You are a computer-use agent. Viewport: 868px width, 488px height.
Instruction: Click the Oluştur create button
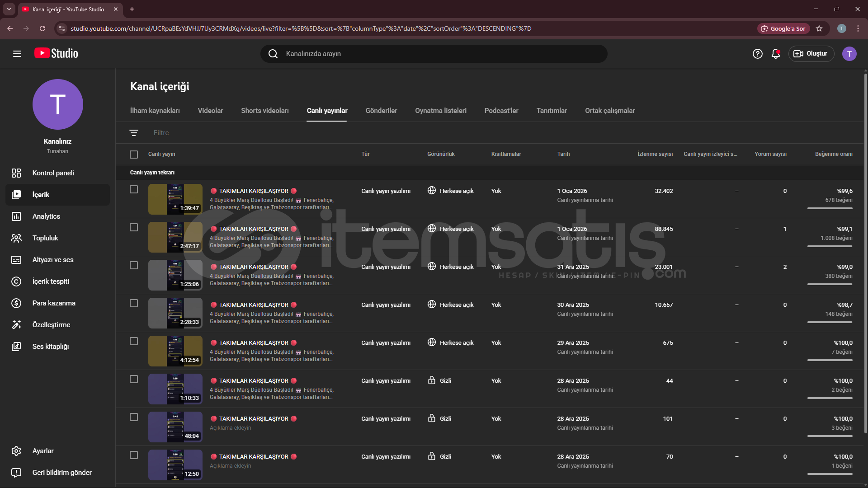(811, 54)
